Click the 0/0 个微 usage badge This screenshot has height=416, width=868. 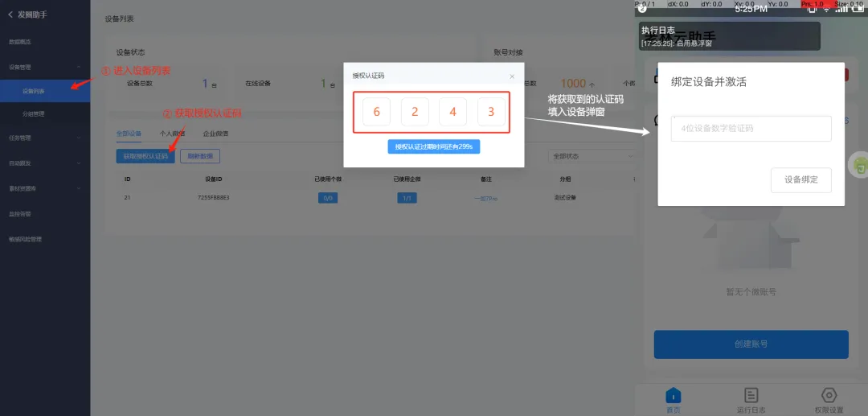pyautogui.click(x=328, y=198)
